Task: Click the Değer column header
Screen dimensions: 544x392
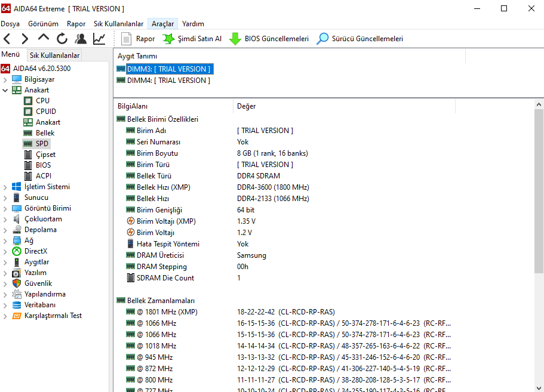Action: (344, 106)
